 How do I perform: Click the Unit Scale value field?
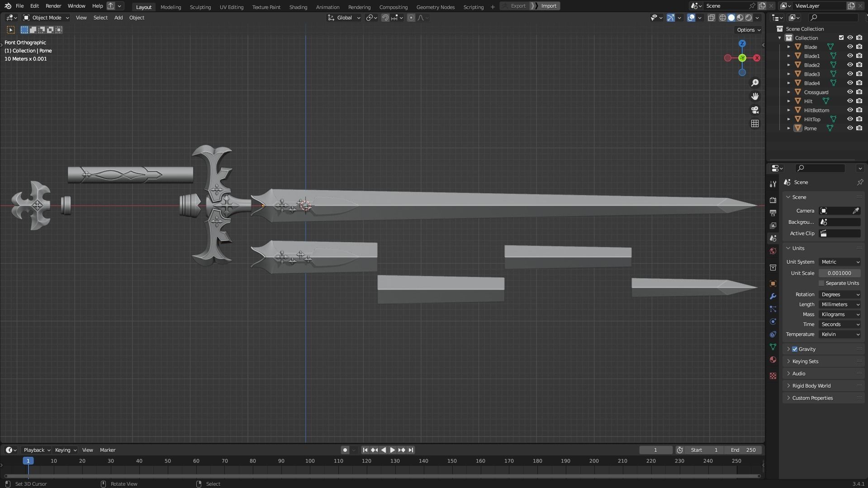pos(839,273)
